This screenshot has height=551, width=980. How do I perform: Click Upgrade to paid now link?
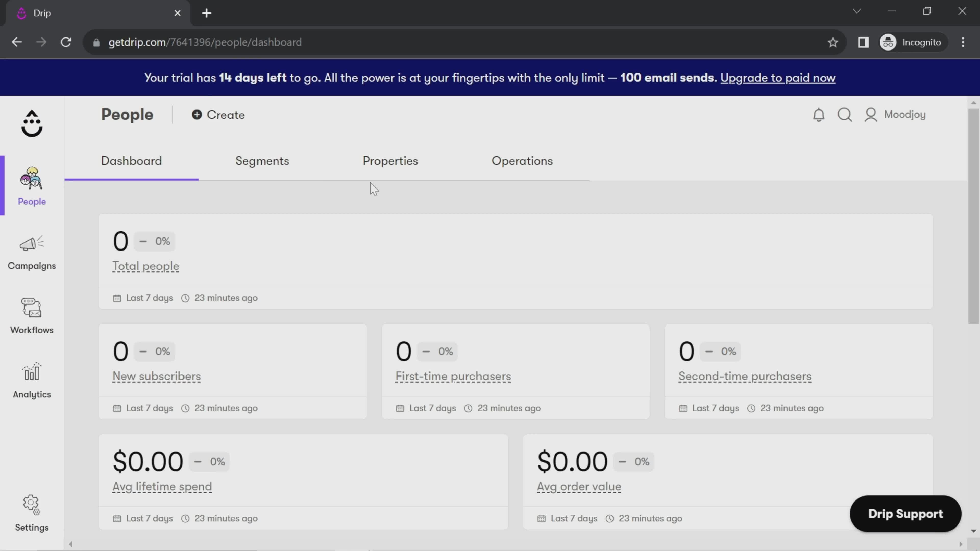pyautogui.click(x=778, y=78)
